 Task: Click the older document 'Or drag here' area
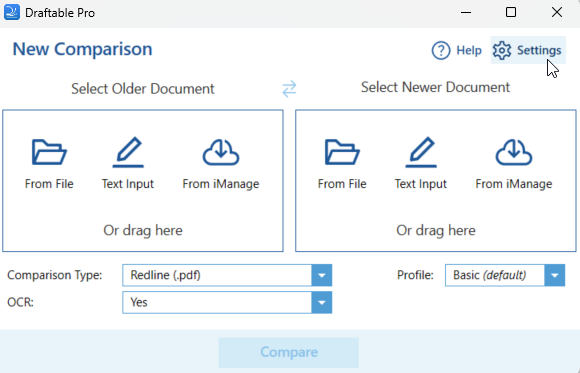click(x=143, y=231)
